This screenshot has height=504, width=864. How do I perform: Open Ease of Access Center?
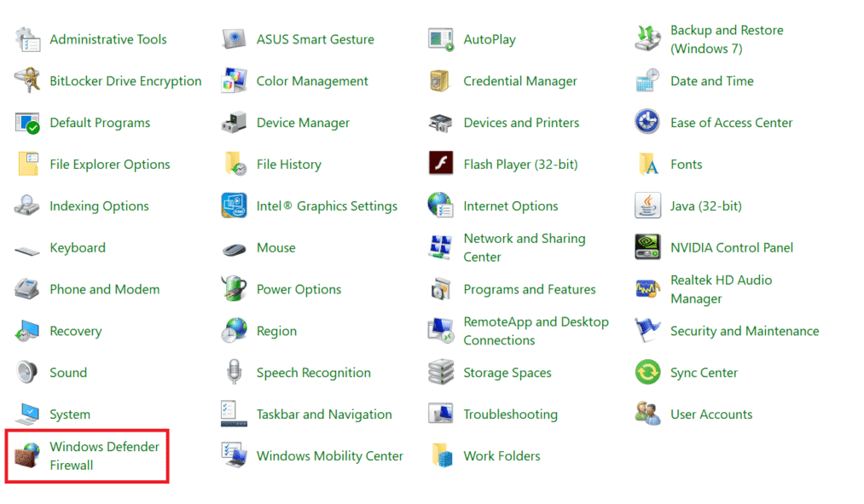click(731, 122)
